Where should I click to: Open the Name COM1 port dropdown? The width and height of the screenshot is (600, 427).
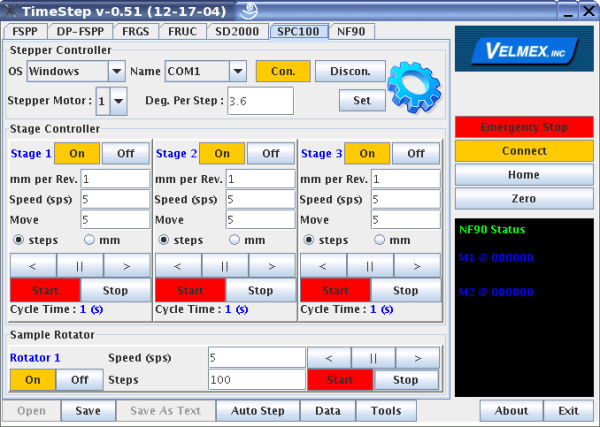[x=238, y=71]
